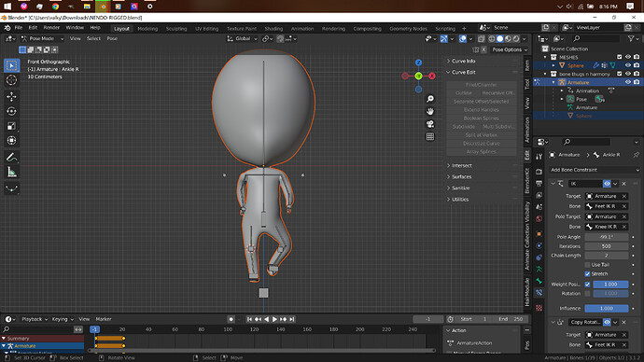
Task: Adjust the Weight Position 1.000 slider
Action: [610, 285]
